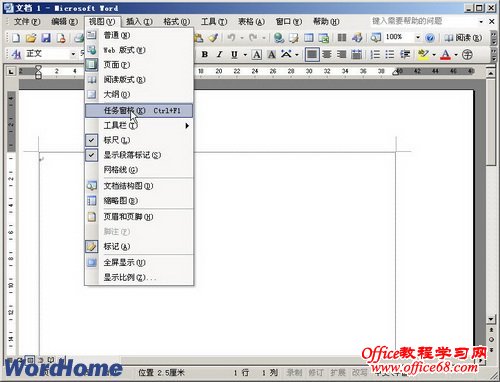Click the Decrease Indent icon
The width and height of the screenshot is (500, 382).
point(405,54)
